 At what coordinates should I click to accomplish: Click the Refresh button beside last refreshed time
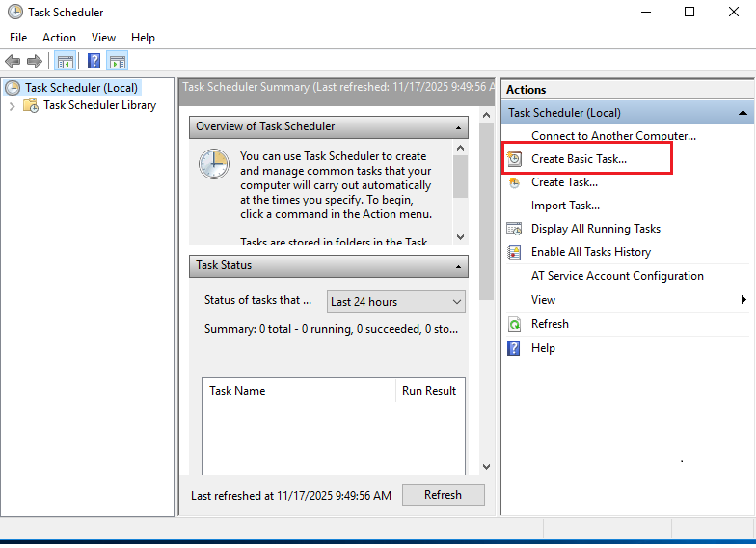tap(444, 495)
